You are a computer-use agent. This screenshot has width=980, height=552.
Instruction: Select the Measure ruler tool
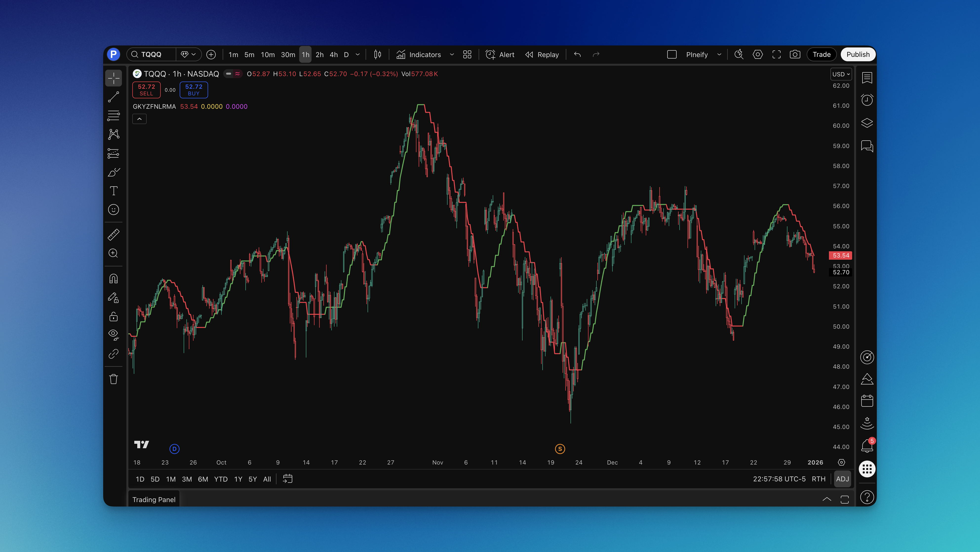[x=113, y=235]
